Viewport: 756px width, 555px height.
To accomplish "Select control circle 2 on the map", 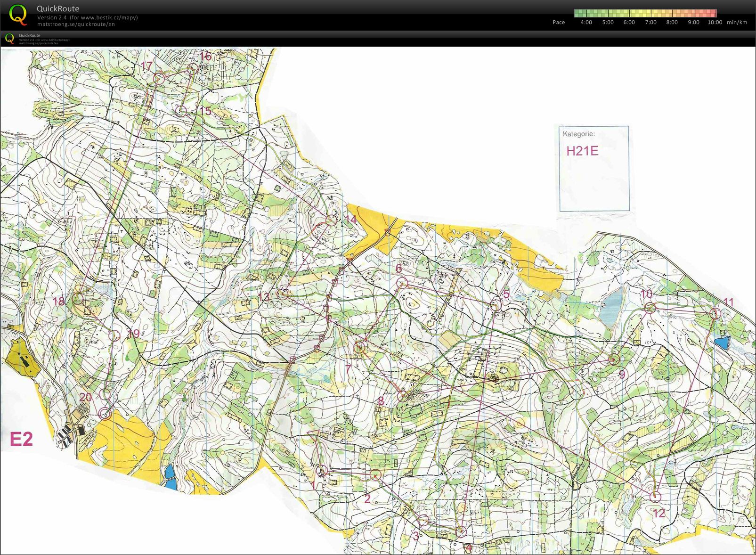I will pyautogui.click(x=375, y=474).
